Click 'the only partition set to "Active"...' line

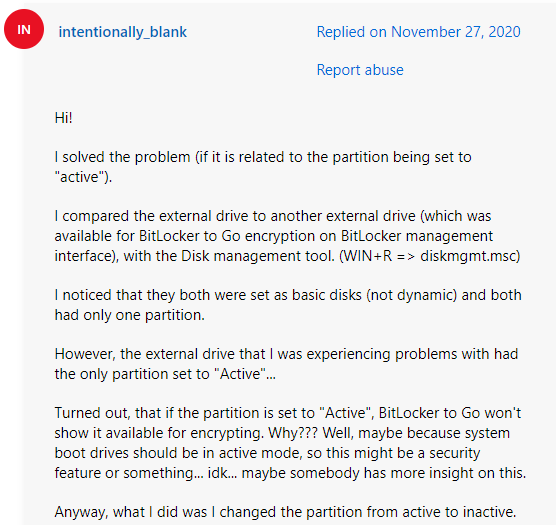click(165, 374)
